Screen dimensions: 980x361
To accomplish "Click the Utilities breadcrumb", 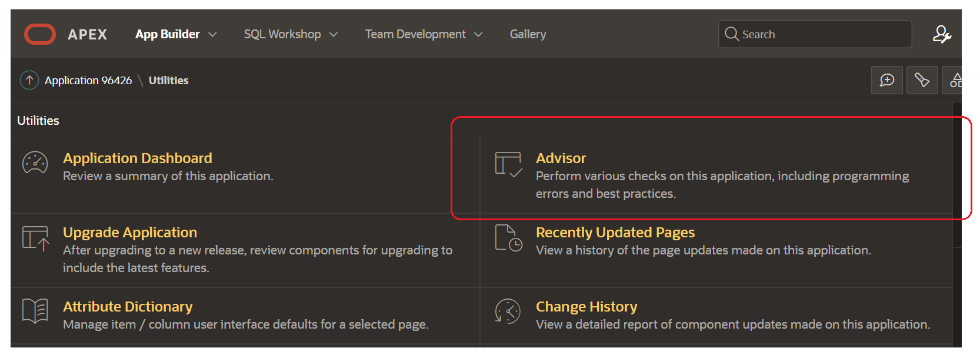I will point(169,80).
